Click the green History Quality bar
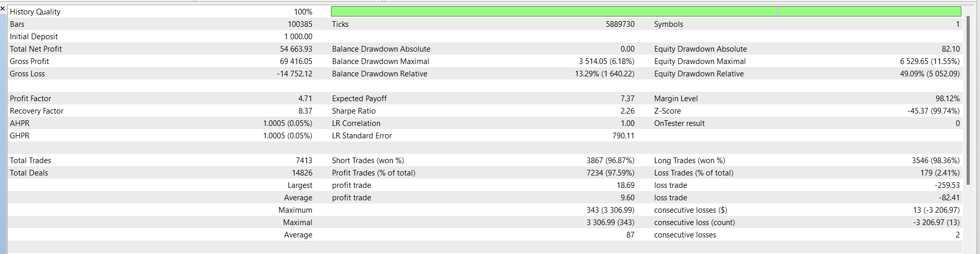Image resolution: width=980 pixels, height=254 pixels. pyautogui.click(x=645, y=11)
